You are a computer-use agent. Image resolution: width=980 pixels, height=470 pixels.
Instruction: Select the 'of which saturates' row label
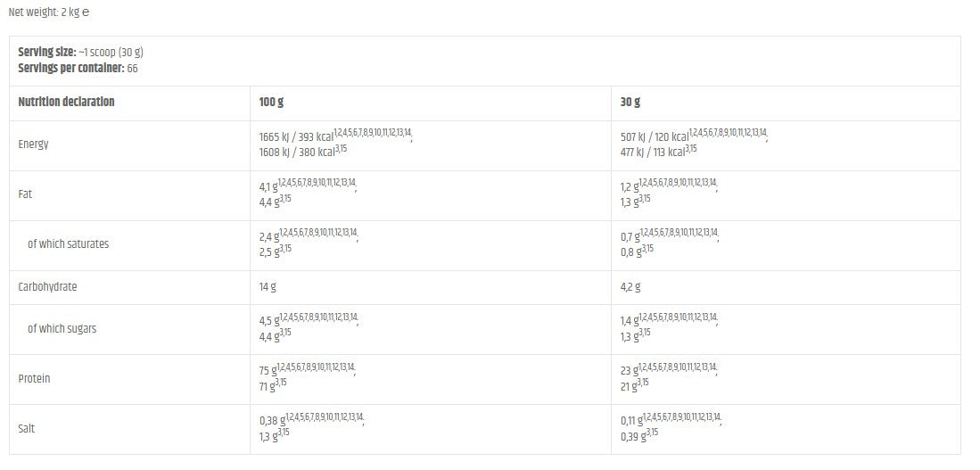pos(68,244)
